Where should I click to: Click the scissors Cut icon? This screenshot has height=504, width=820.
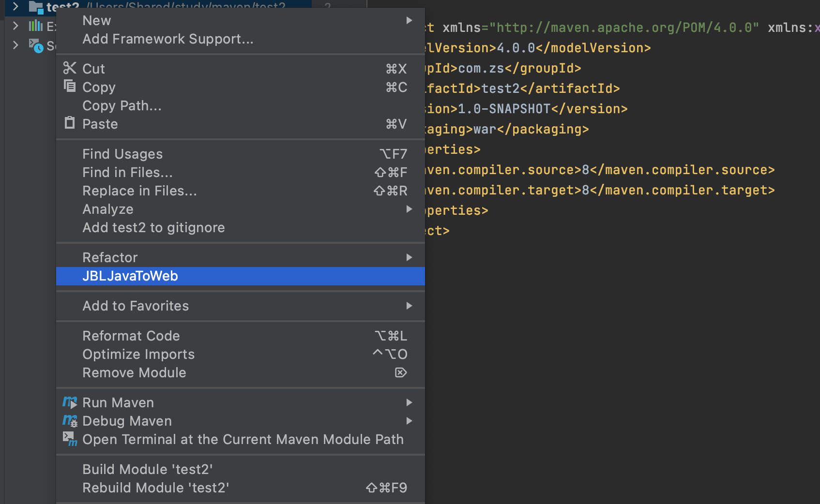pos(70,68)
